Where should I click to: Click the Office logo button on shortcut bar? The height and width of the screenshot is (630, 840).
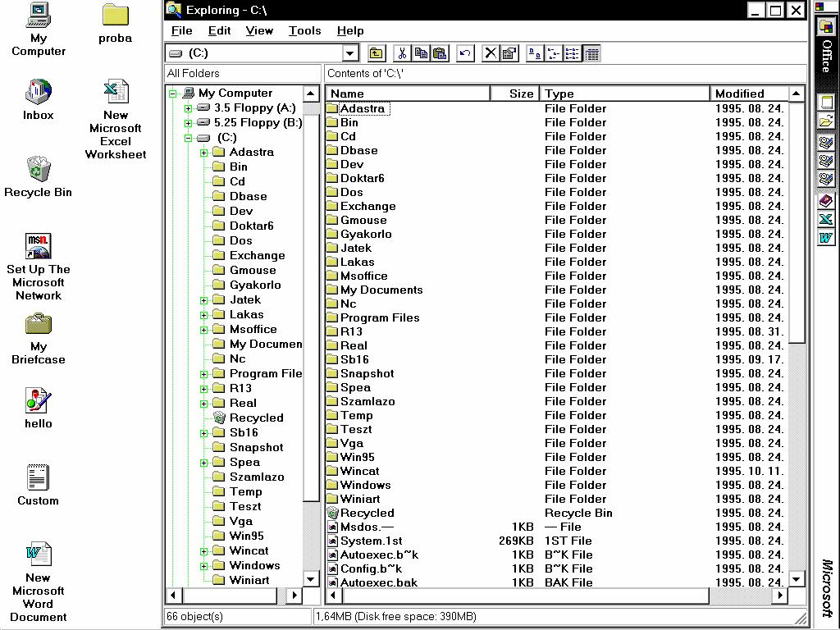[826, 27]
